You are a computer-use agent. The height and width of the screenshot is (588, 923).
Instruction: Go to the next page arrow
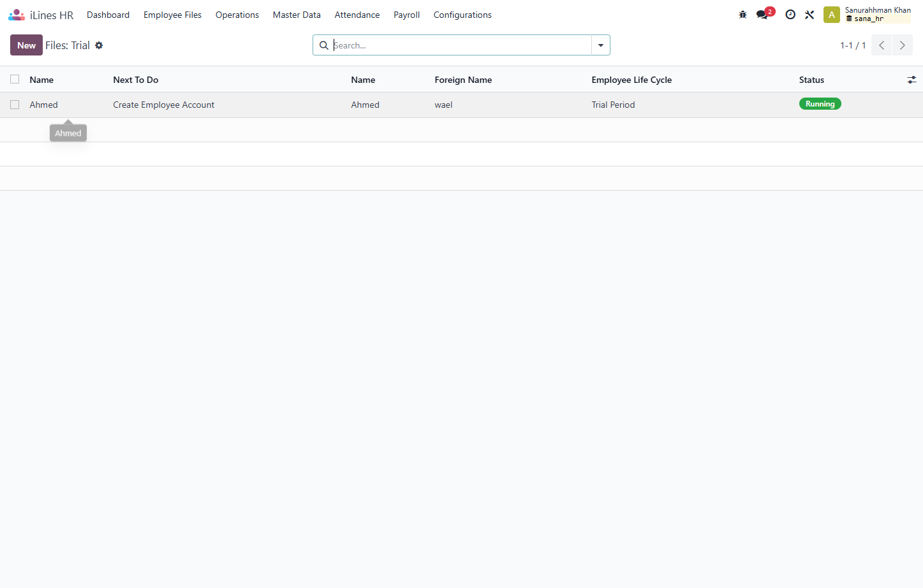(903, 45)
